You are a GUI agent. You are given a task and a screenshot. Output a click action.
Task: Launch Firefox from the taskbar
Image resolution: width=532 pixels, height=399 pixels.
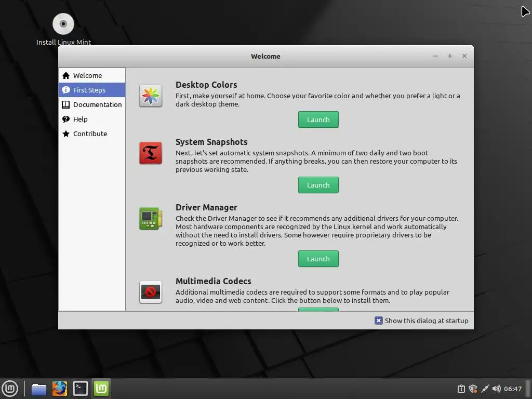click(x=59, y=389)
